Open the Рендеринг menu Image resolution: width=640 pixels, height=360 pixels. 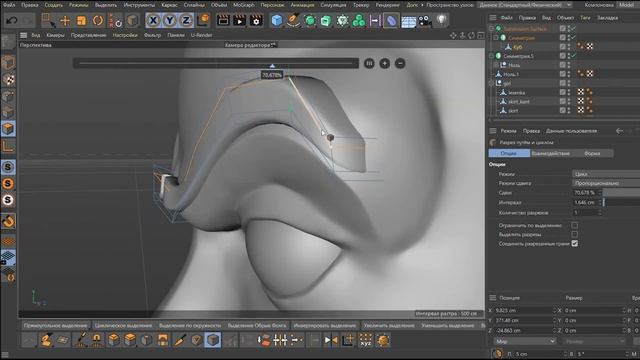click(x=388, y=5)
